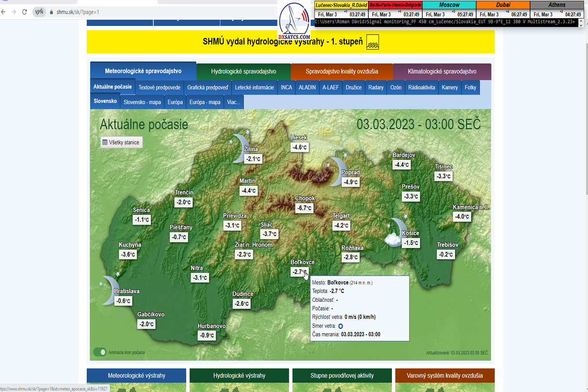Open the Hydrologické spravodajstvo tab
This screenshot has height=392, width=588.
click(x=244, y=72)
